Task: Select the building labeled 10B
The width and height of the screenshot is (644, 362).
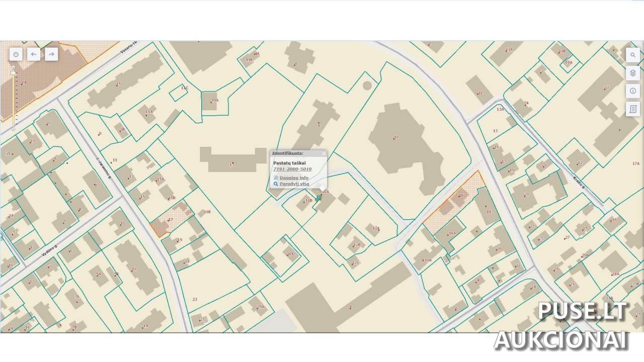Action: pyautogui.click(x=308, y=201)
